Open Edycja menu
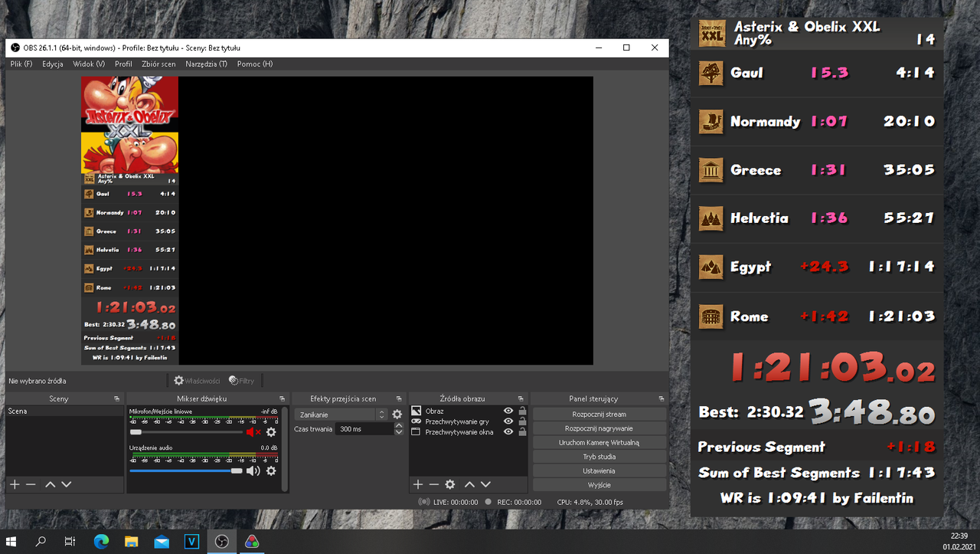The image size is (980, 554). tap(53, 64)
